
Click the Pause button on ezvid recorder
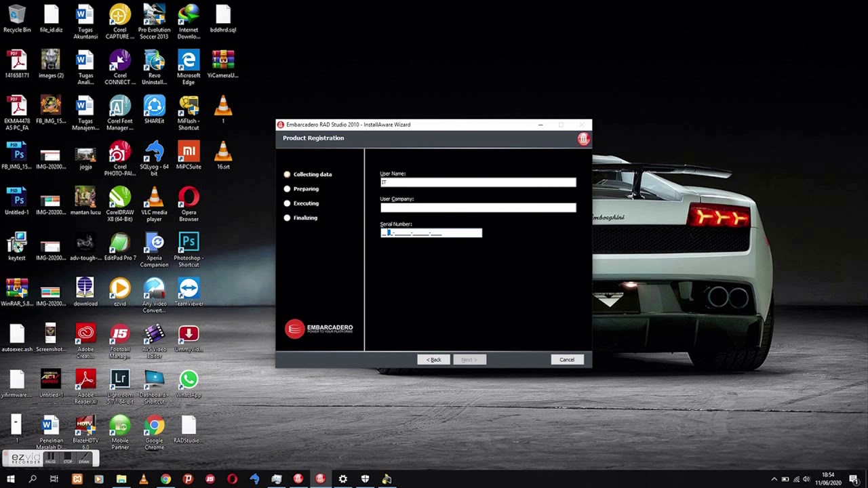click(x=50, y=459)
